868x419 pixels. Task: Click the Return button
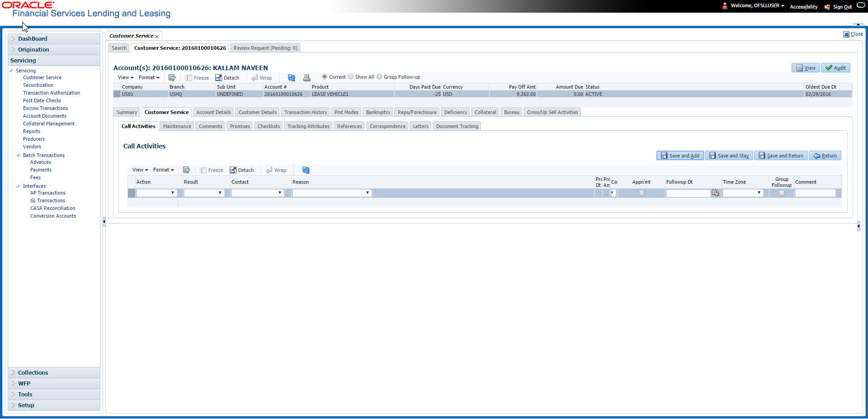[825, 156]
